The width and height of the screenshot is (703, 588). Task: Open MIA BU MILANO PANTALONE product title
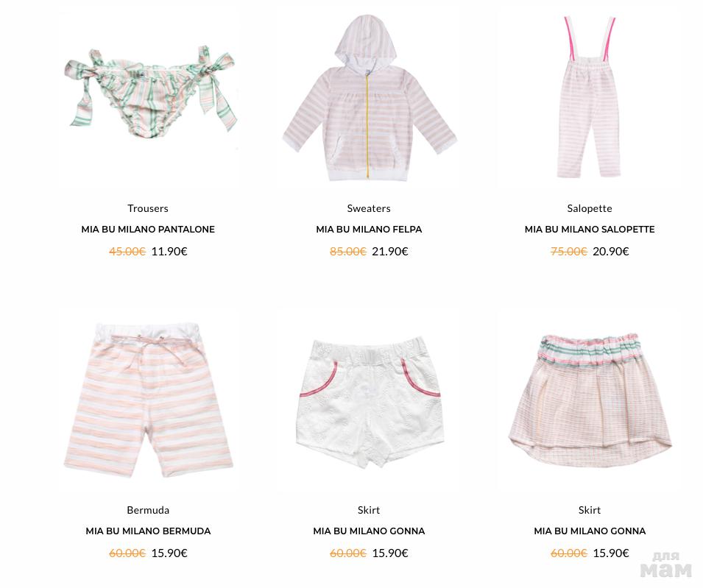[x=148, y=230]
